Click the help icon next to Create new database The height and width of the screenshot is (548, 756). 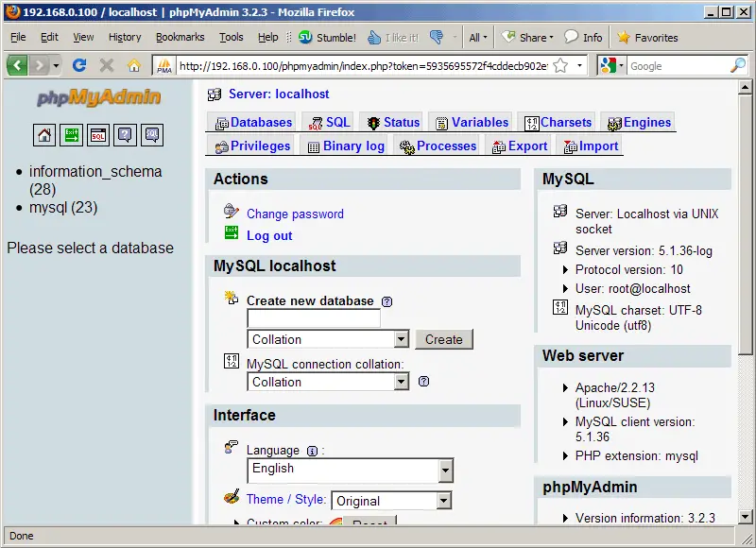point(387,301)
